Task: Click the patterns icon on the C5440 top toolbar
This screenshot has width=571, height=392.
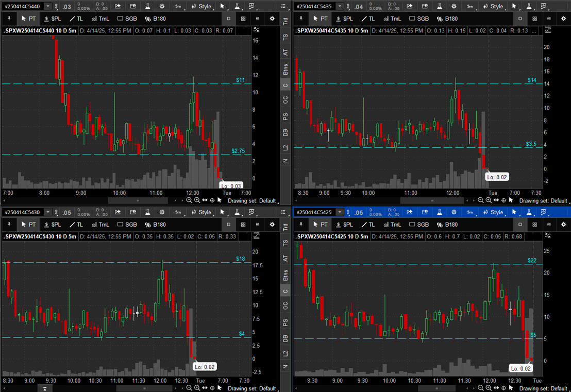Action: [x=253, y=7]
